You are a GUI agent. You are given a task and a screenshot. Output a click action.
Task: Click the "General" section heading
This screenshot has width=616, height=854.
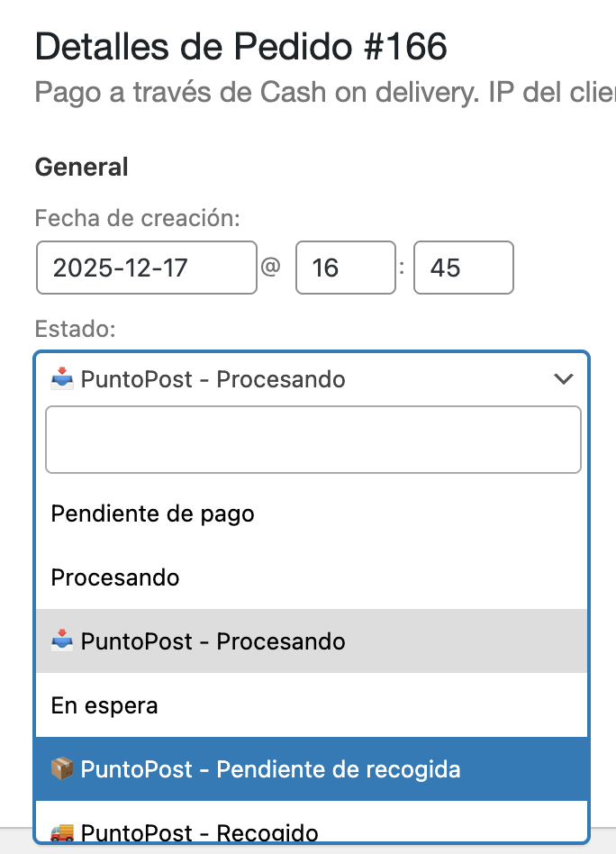(x=81, y=167)
